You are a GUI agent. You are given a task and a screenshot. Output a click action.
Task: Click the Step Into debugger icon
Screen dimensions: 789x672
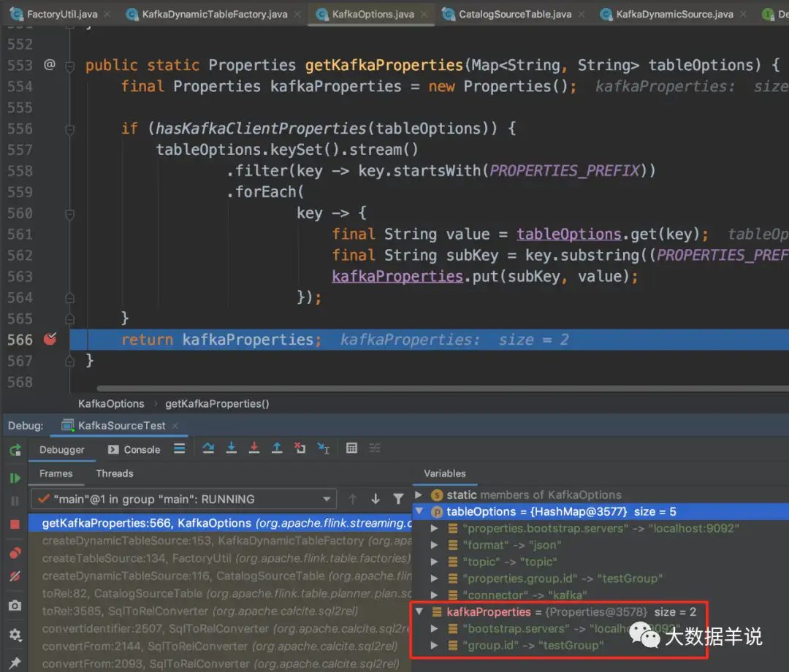click(232, 448)
